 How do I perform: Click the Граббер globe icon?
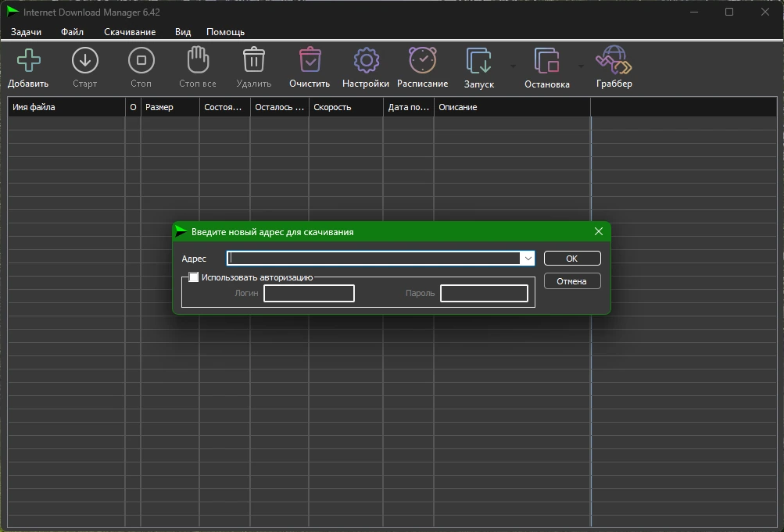(x=614, y=60)
